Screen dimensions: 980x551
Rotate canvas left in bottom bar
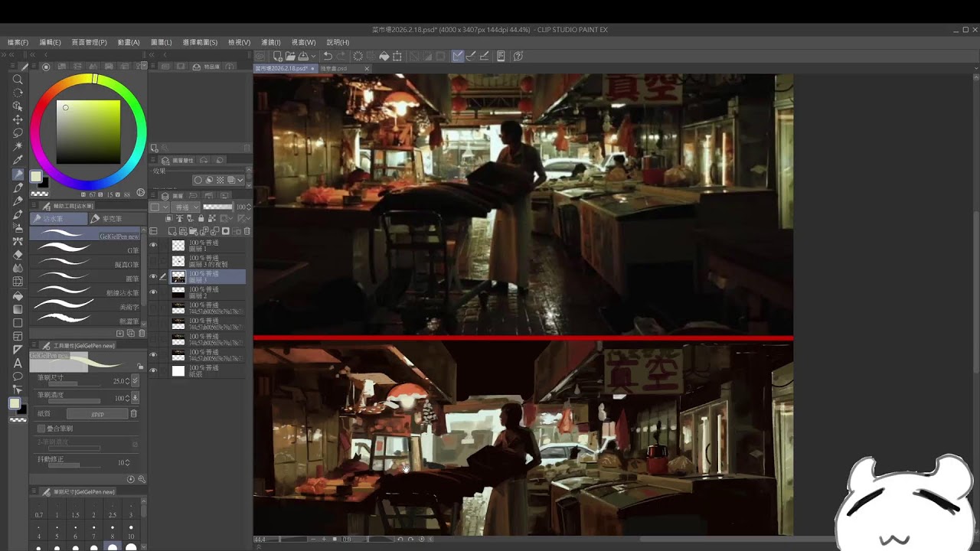click(x=401, y=540)
